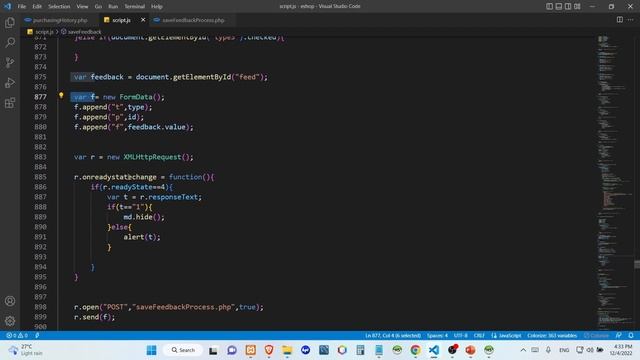640x360 pixels.
Task: Open the Chat taskbar icon
Action: 232,350
